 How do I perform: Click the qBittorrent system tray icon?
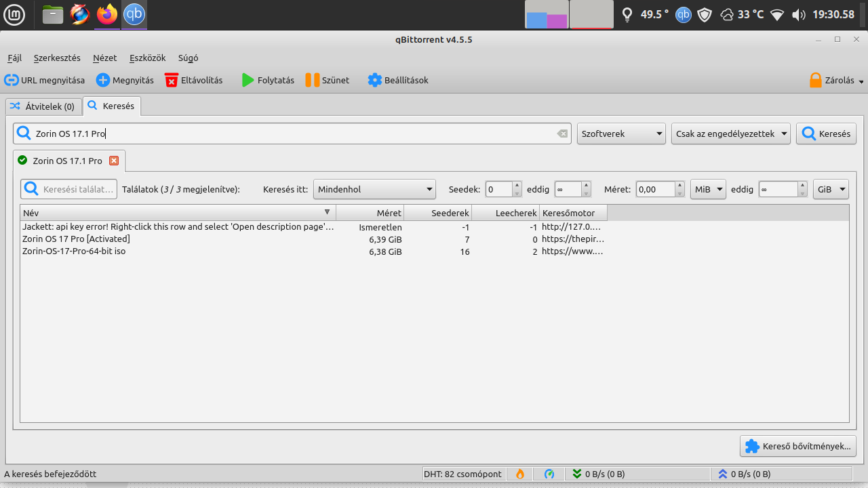(684, 14)
